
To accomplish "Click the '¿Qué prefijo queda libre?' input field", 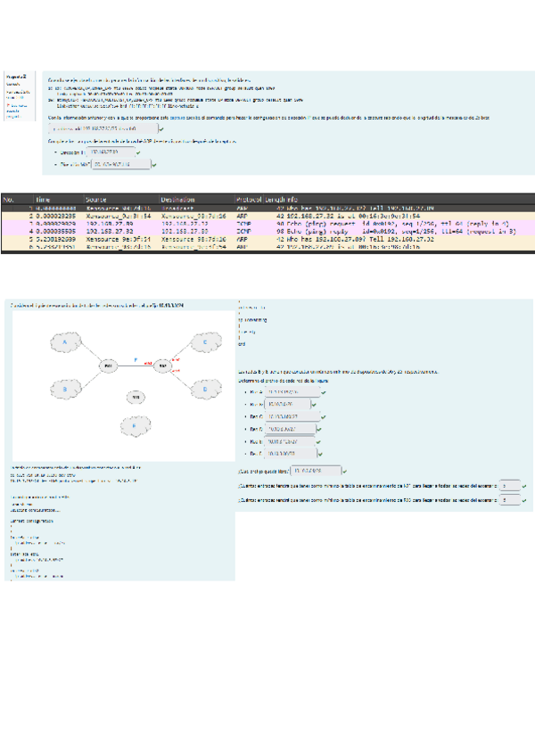I will 316,471.
